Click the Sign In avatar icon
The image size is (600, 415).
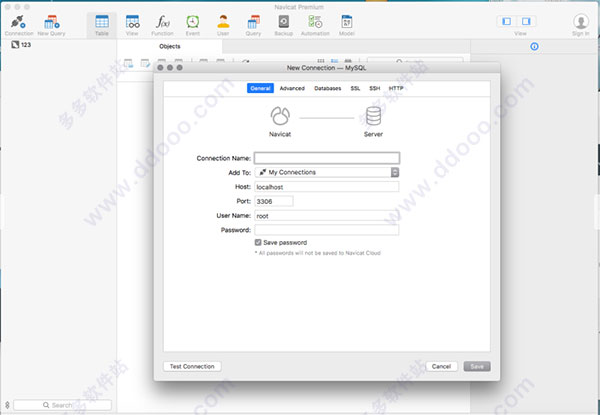coord(581,22)
